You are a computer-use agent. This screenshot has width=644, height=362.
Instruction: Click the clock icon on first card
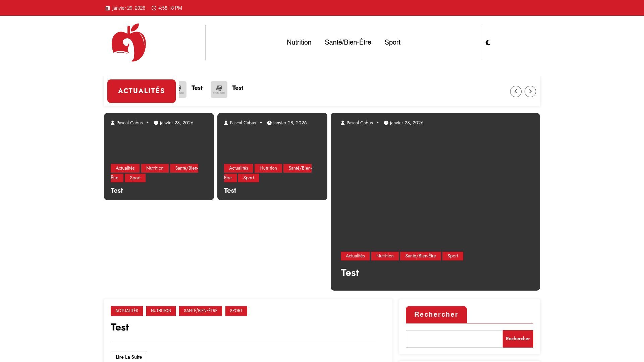[156, 123]
